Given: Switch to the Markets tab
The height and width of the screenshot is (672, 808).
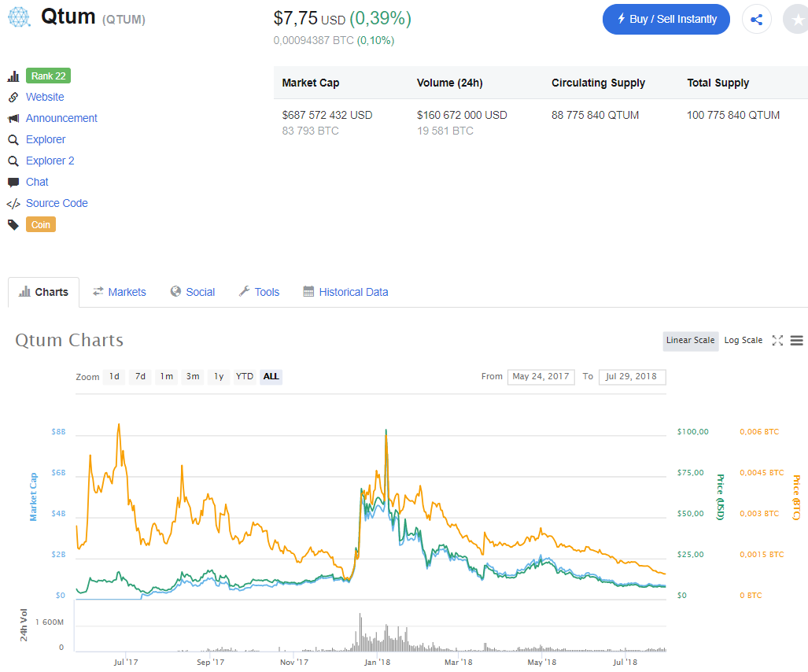Looking at the screenshot, I should tap(120, 292).
